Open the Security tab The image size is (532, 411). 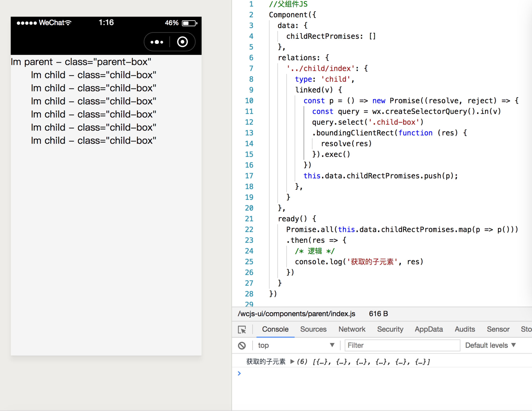pos(390,329)
